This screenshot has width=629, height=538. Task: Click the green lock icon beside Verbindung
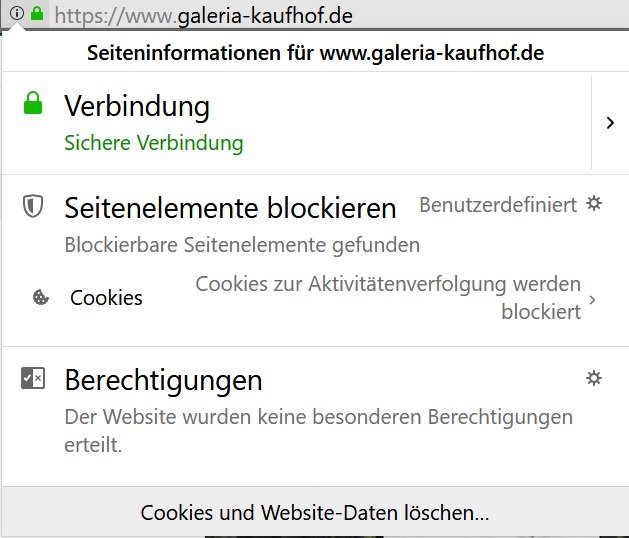33,103
